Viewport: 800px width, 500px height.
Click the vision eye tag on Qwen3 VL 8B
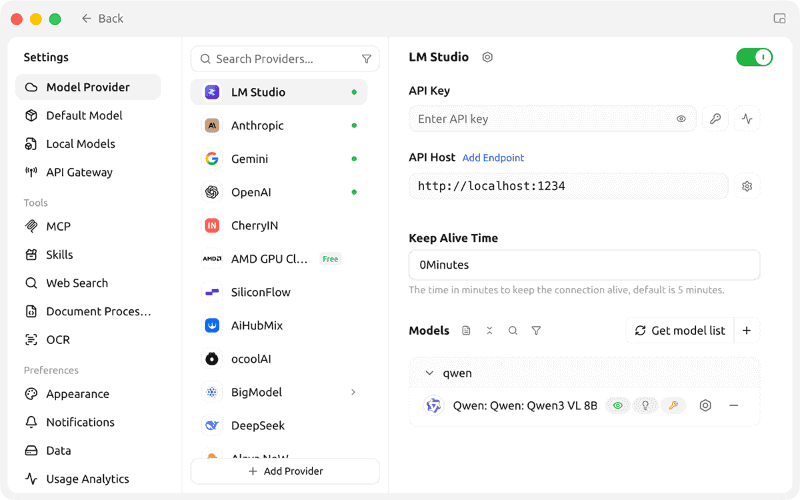(x=618, y=406)
